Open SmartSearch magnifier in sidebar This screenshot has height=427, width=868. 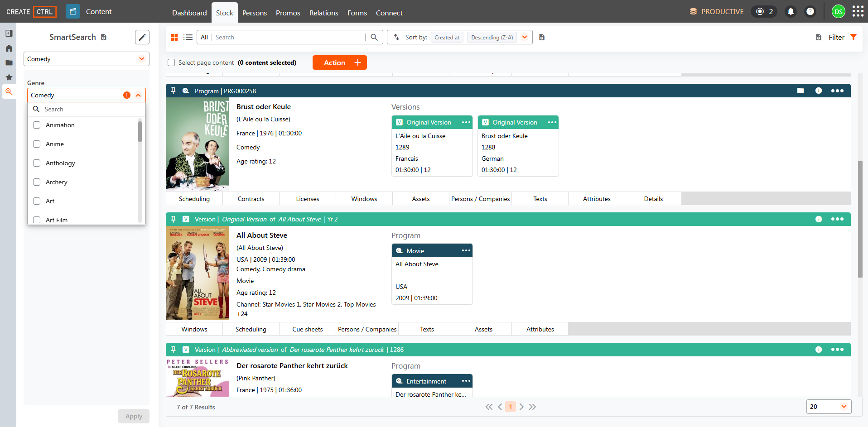pos(9,91)
